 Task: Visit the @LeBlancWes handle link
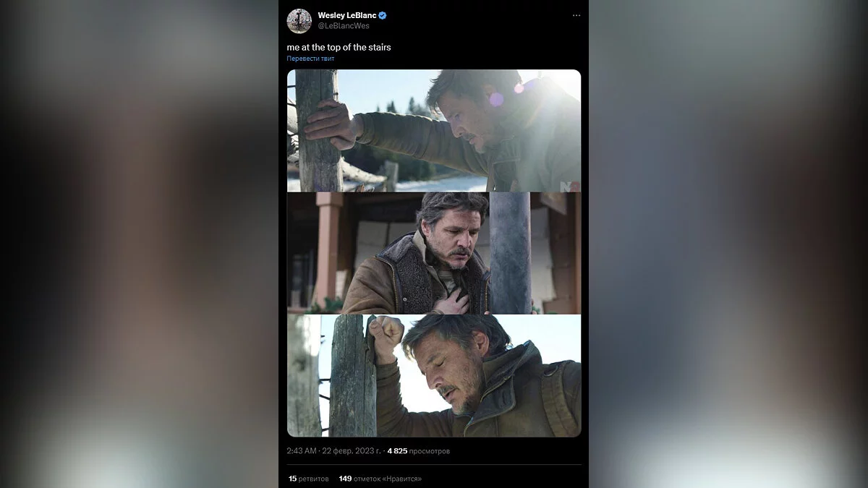coord(344,26)
